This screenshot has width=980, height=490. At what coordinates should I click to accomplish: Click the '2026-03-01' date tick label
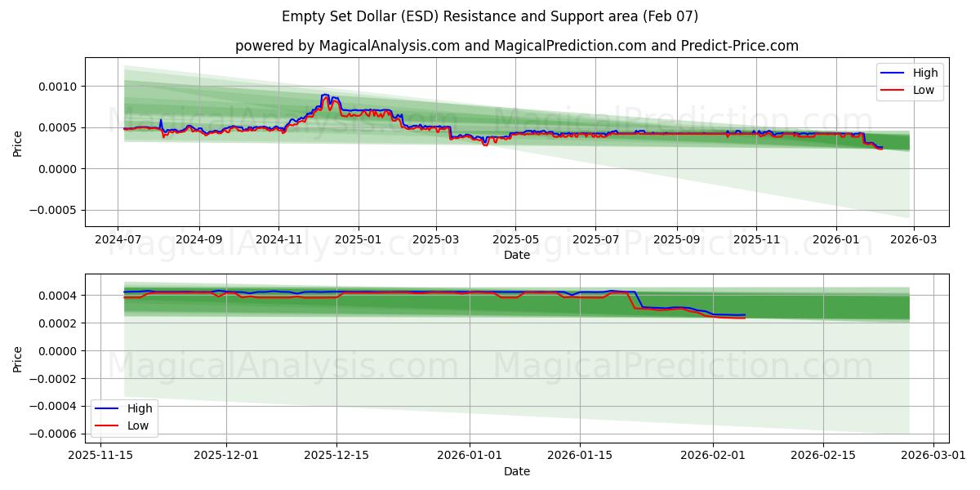pyautogui.click(x=933, y=457)
